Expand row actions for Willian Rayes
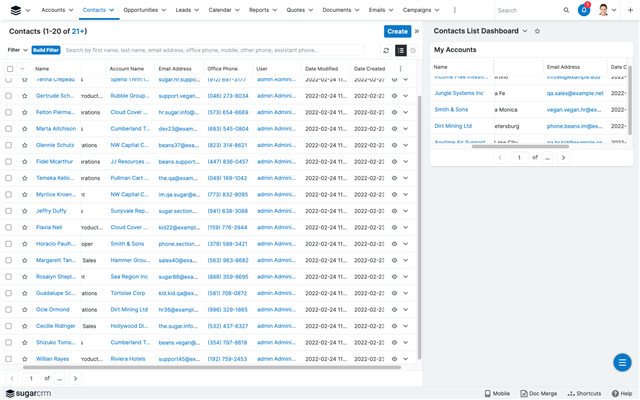The height and width of the screenshot is (400, 640). click(x=406, y=358)
